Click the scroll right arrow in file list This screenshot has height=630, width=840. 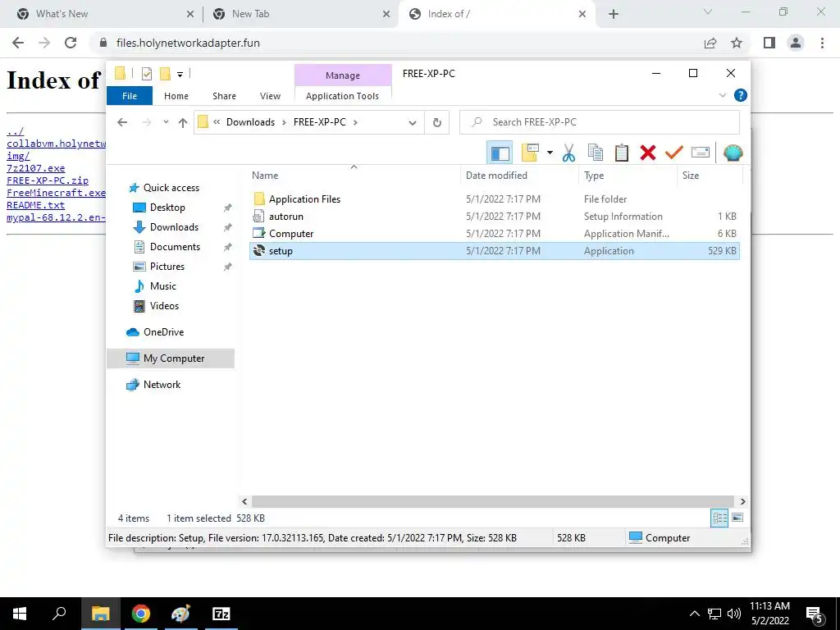tap(742, 501)
